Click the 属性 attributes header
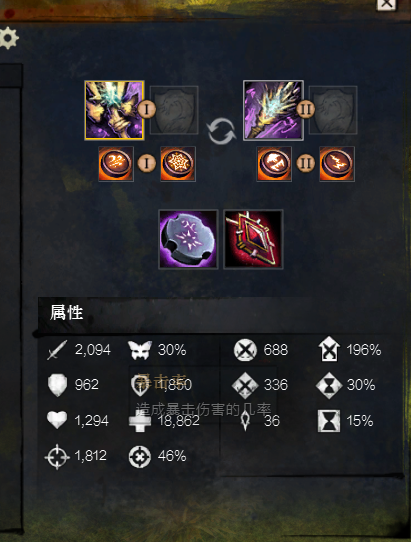 click(66, 312)
